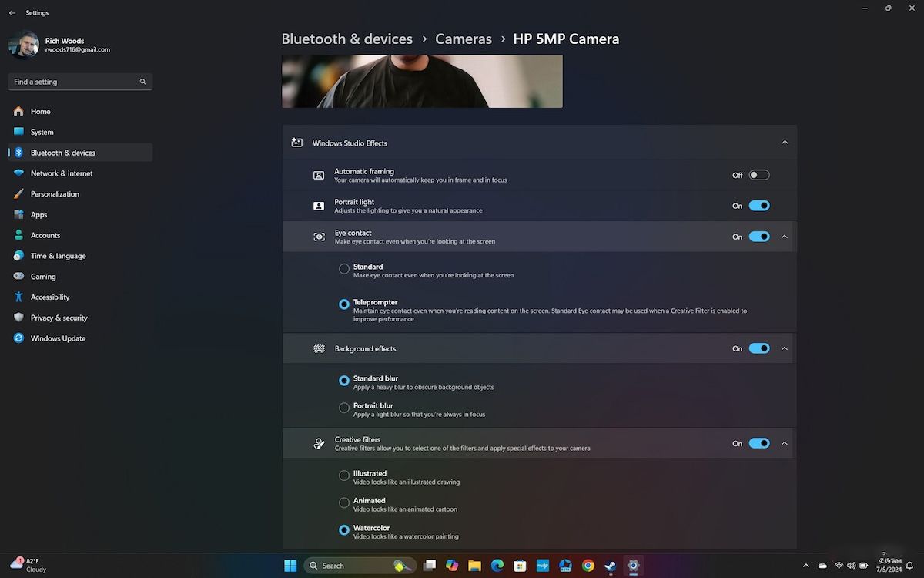This screenshot has height=578, width=924.
Task: Switch off Background effects toggle
Action: click(x=759, y=348)
